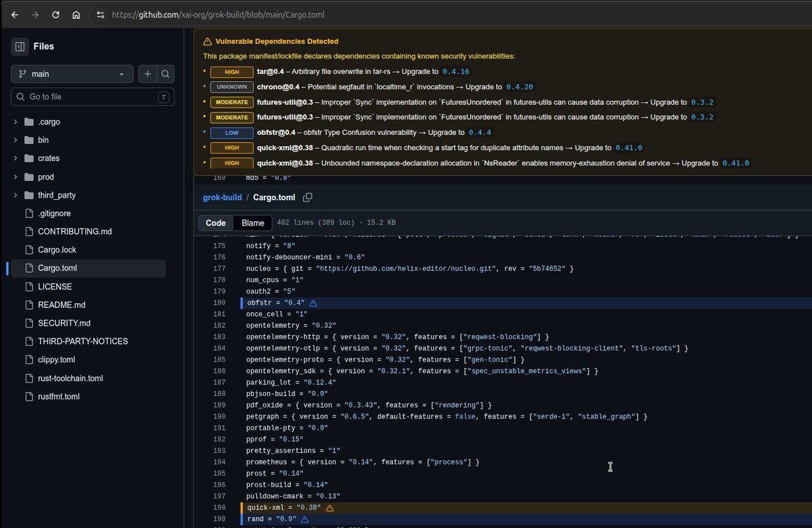Click the warning icon on rand line
The image size is (812, 528).
coord(304,519)
